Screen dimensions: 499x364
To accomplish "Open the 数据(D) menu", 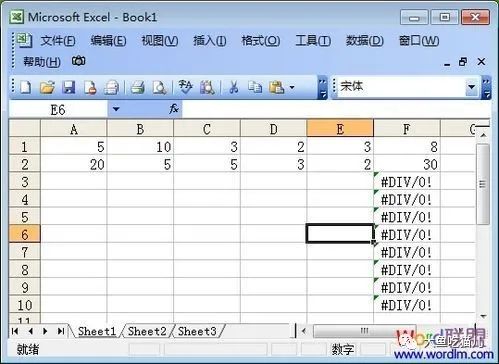I will [x=365, y=41].
